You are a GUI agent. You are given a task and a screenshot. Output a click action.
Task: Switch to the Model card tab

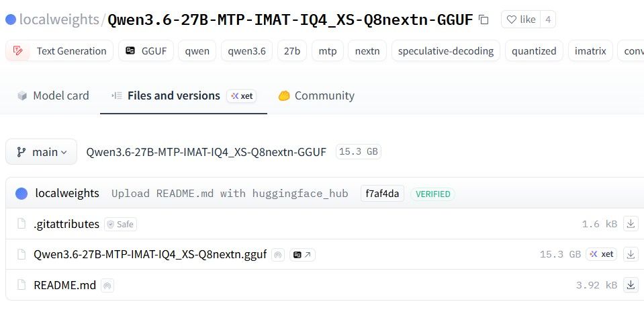point(53,95)
